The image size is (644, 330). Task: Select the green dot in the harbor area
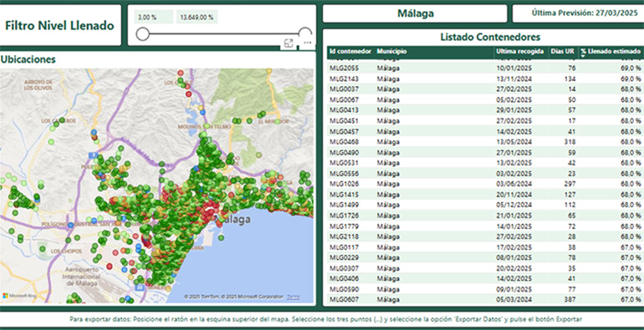tap(221, 237)
